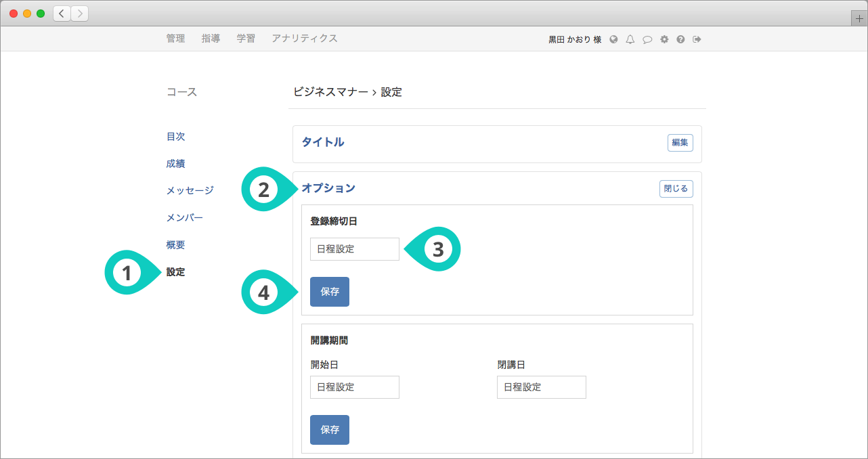Go back with browser back arrow

tap(62, 14)
